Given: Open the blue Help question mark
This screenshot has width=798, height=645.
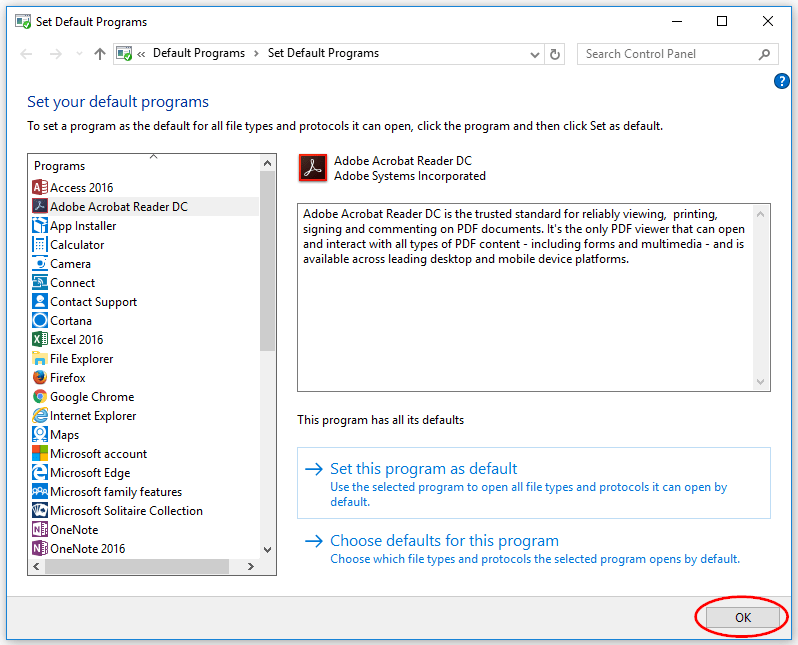Looking at the screenshot, I should tap(782, 81).
